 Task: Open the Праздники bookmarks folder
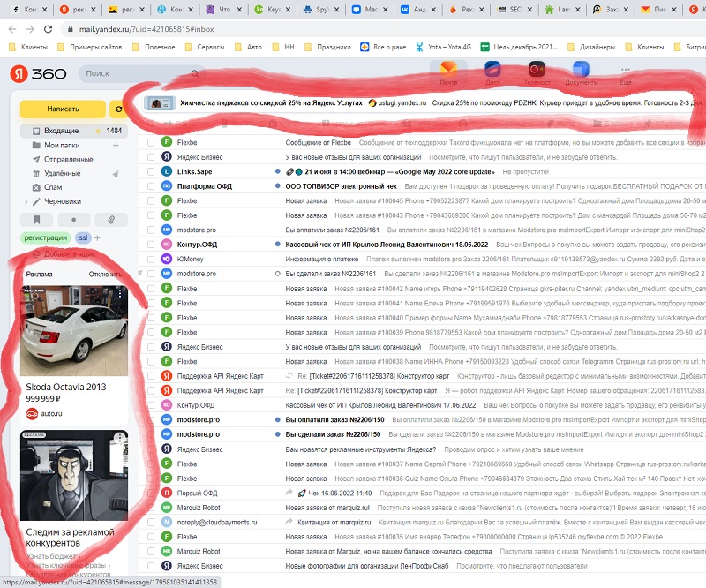coord(327,47)
